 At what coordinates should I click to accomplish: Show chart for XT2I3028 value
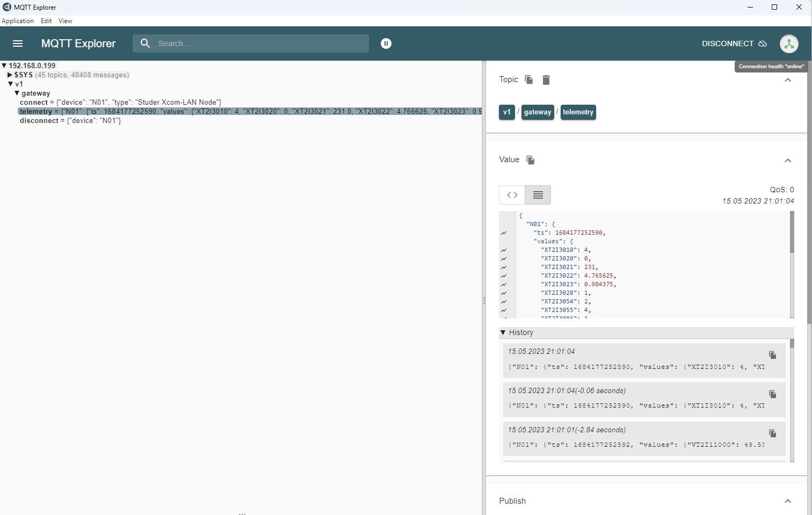(504, 293)
